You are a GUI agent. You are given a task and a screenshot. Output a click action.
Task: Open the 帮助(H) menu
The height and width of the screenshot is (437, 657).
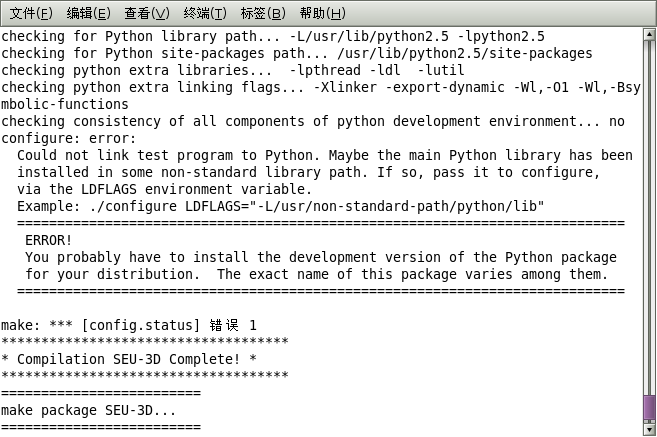pos(322,13)
